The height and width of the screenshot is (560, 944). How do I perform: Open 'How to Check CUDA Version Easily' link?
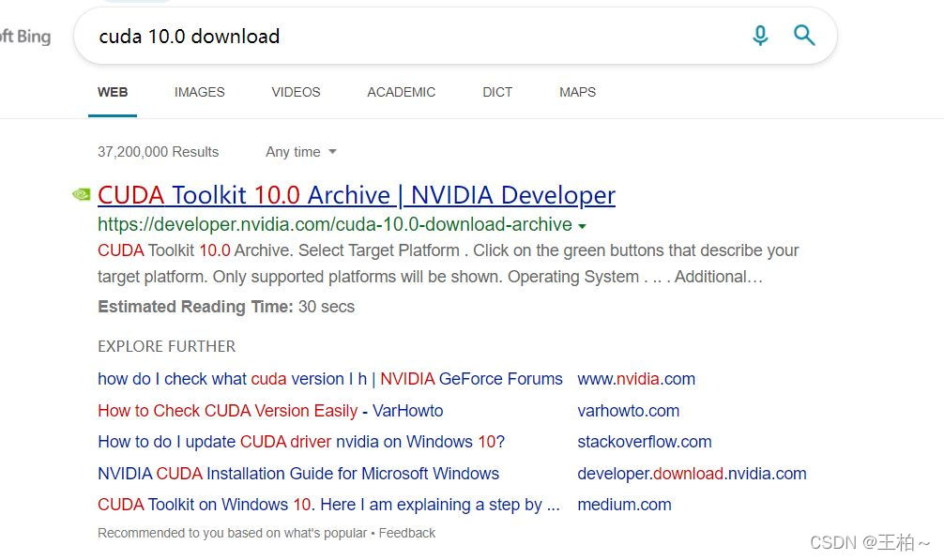270,411
